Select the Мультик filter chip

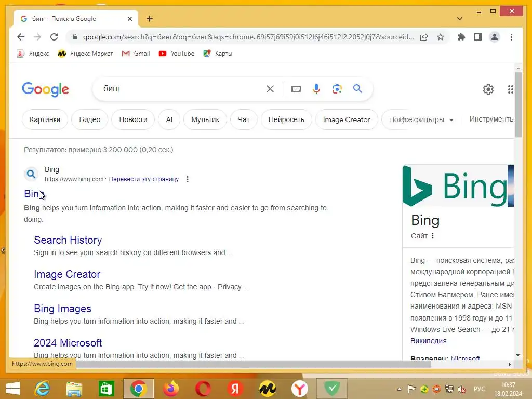click(x=205, y=119)
